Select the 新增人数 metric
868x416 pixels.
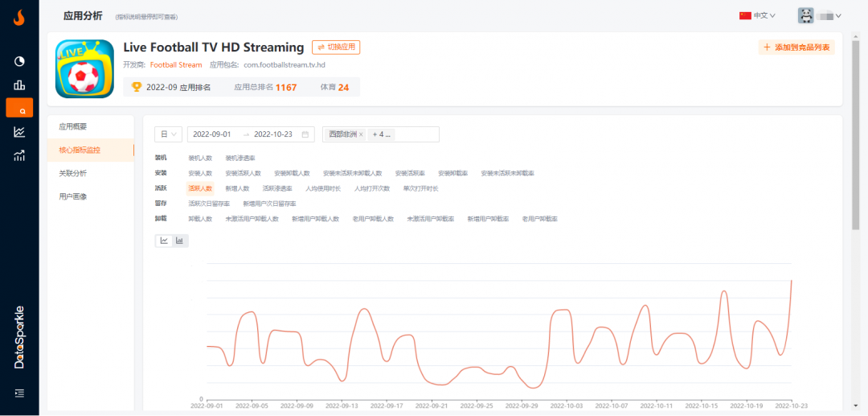click(237, 188)
